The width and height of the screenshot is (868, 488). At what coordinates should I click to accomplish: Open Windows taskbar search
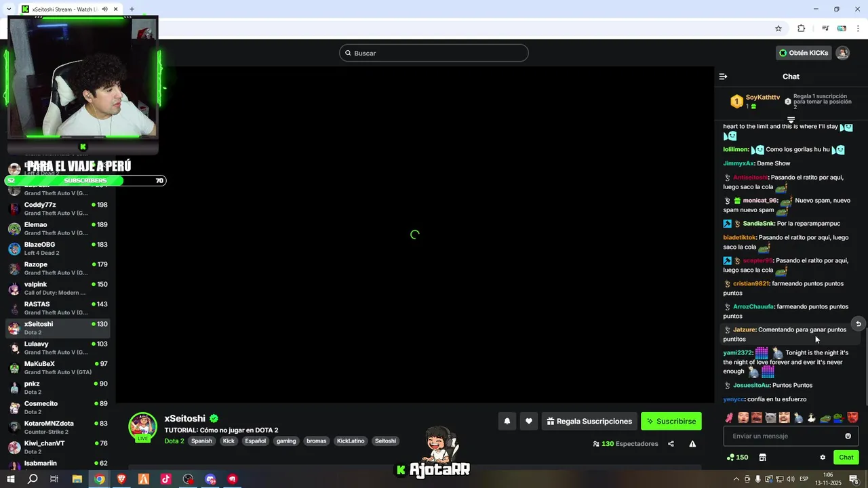pos(33,479)
